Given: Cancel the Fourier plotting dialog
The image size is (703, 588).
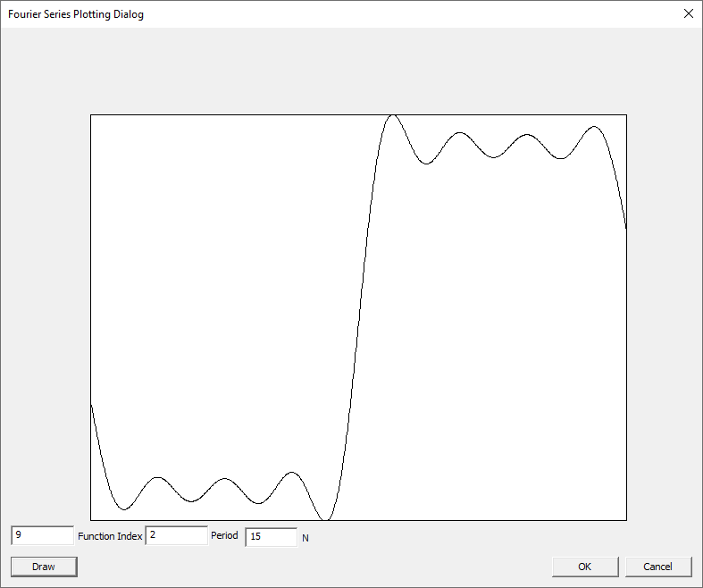Looking at the screenshot, I should (657, 567).
